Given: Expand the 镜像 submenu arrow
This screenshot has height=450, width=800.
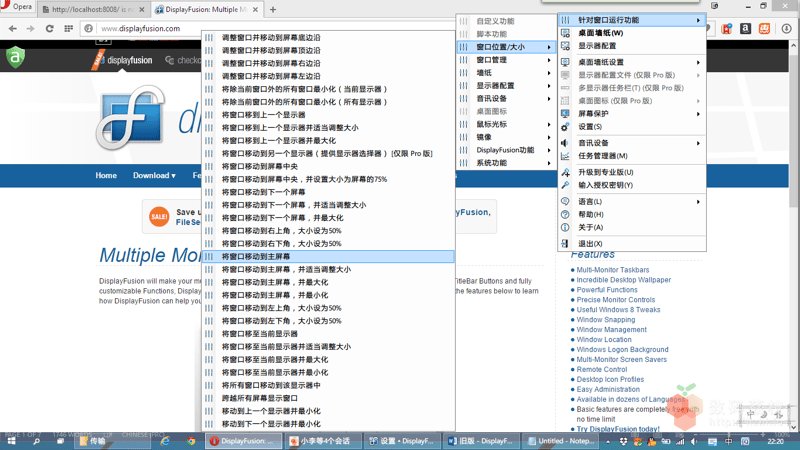Looking at the screenshot, I should pyautogui.click(x=549, y=137).
